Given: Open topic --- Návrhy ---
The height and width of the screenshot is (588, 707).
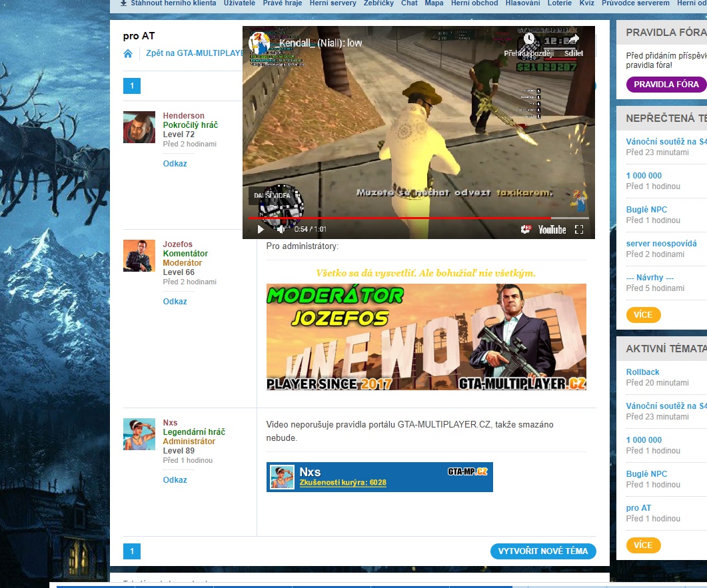Looking at the screenshot, I should (x=650, y=278).
